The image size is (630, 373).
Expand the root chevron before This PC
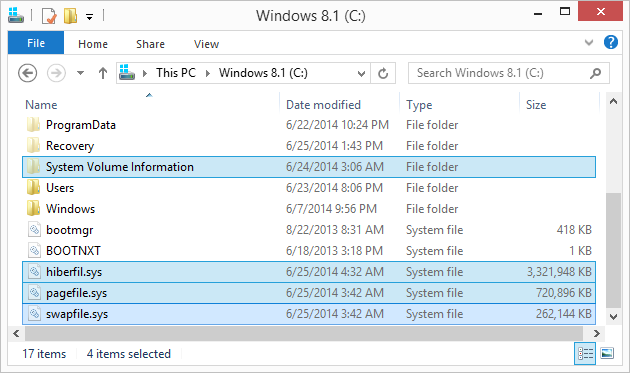tap(145, 73)
